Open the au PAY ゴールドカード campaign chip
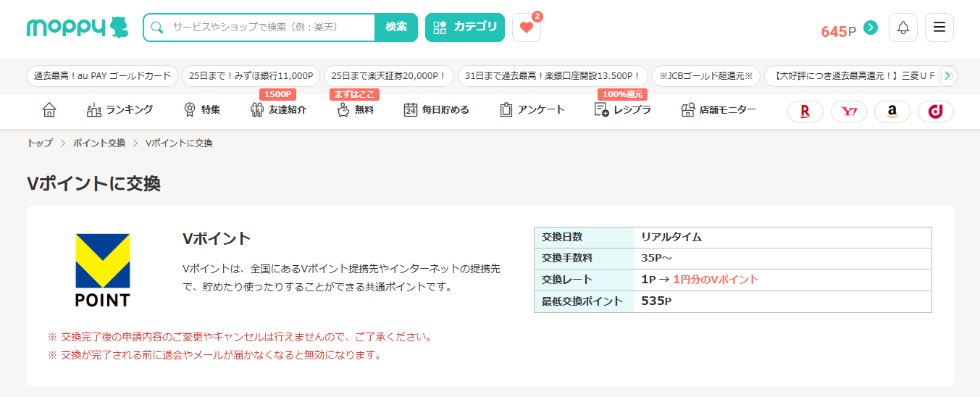This screenshot has height=397, width=980. click(x=102, y=76)
